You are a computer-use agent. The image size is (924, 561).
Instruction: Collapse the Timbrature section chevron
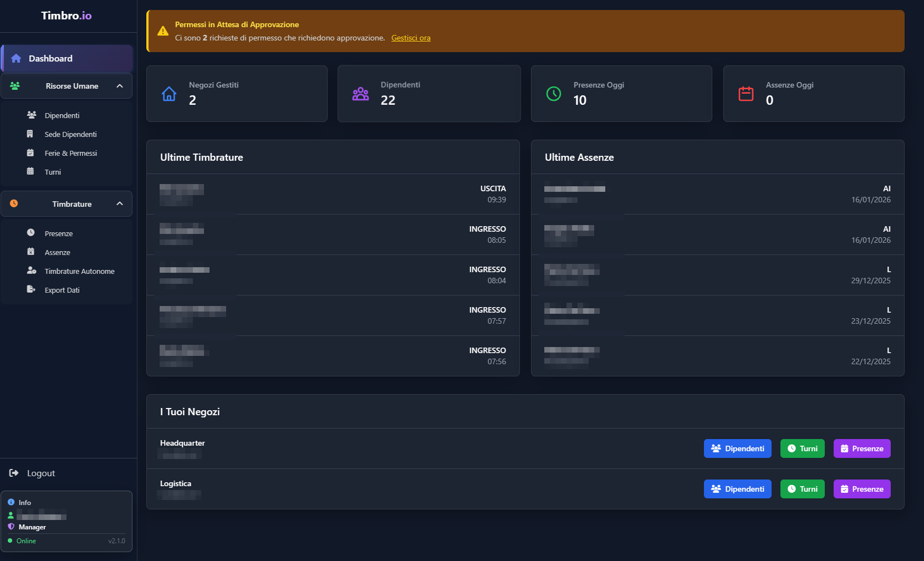point(120,204)
